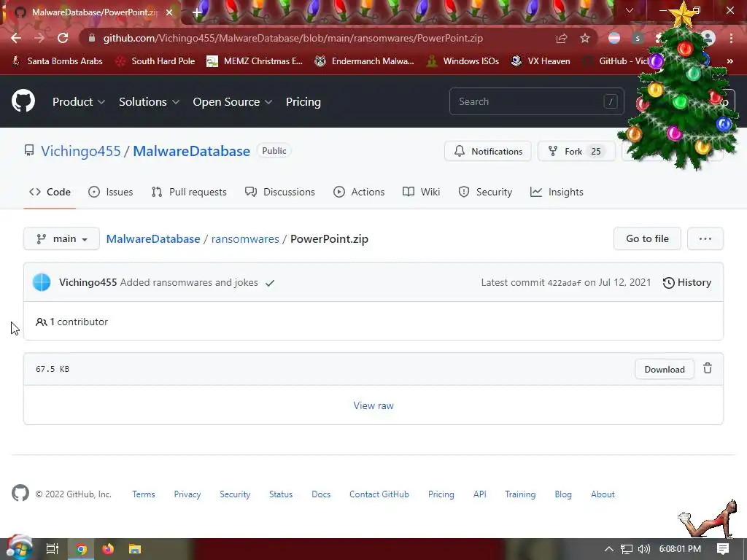The width and height of the screenshot is (747, 560).
Task: Delete this file with the trash icon
Action: (708, 368)
